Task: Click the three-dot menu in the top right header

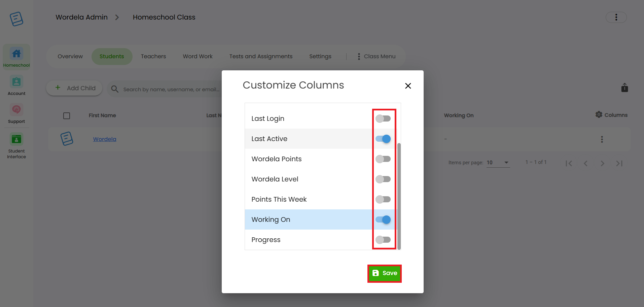Action: pos(616,17)
